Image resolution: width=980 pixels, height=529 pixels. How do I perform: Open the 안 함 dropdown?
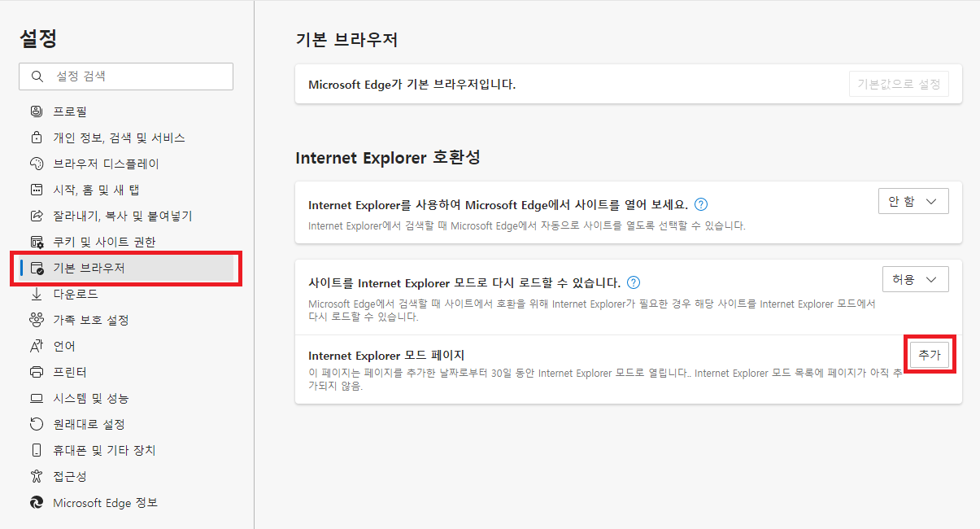tap(913, 201)
